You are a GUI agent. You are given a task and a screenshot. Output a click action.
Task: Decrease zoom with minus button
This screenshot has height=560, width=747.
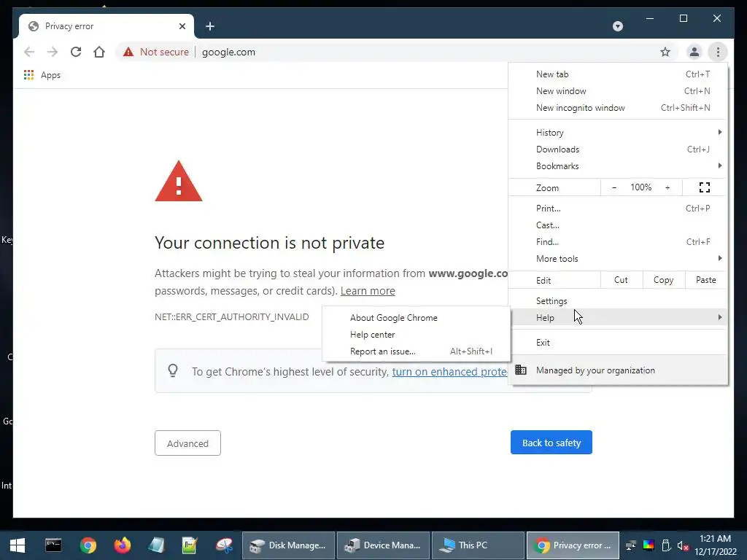pyautogui.click(x=614, y=187)
